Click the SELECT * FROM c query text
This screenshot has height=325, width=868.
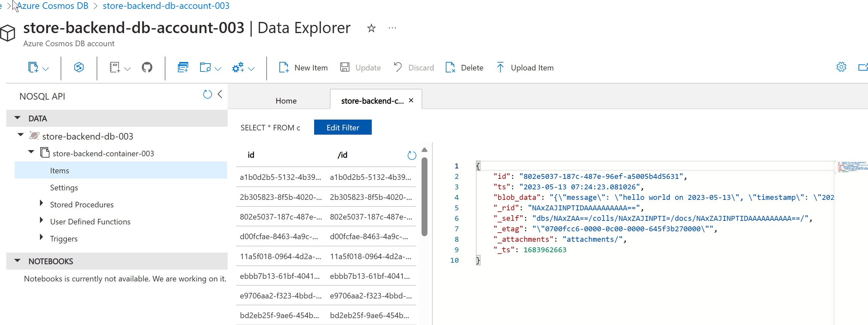tap(270, 127)
